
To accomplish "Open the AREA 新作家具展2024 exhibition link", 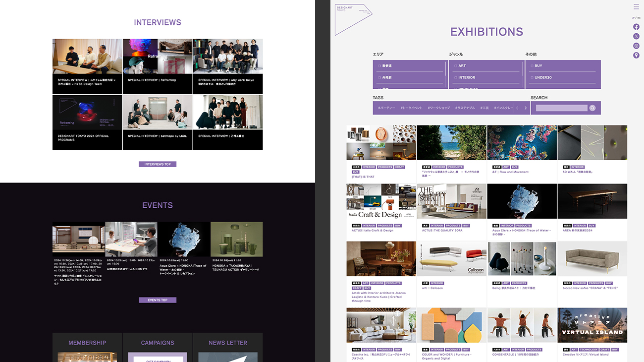I will pos(578,231).
